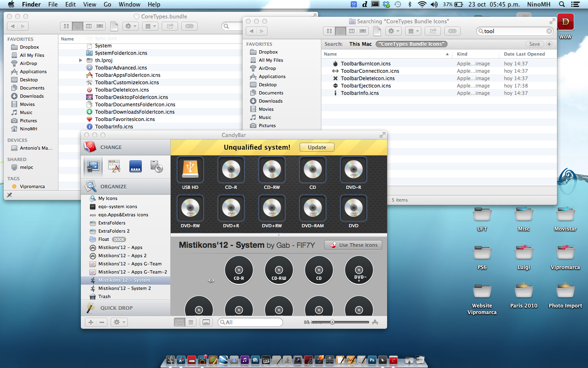Open the NinoMH user menu
The height and width of the screenshot is (368, 588).
click(539, 4)
